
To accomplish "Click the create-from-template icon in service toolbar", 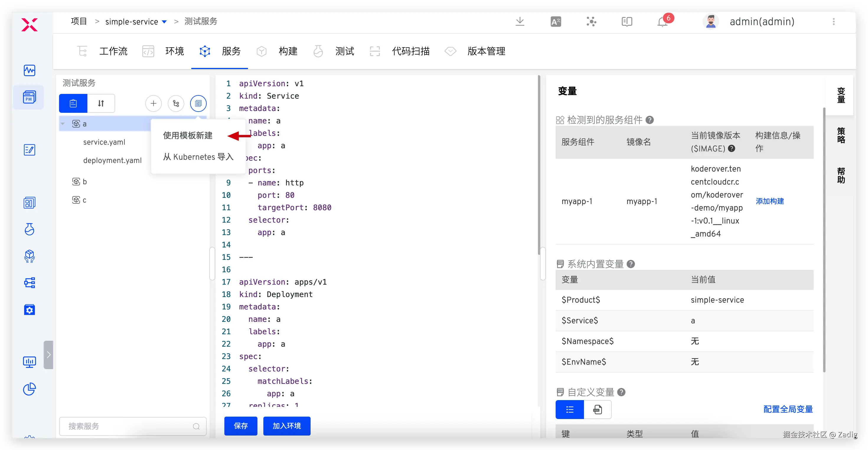I will point(198,103).
